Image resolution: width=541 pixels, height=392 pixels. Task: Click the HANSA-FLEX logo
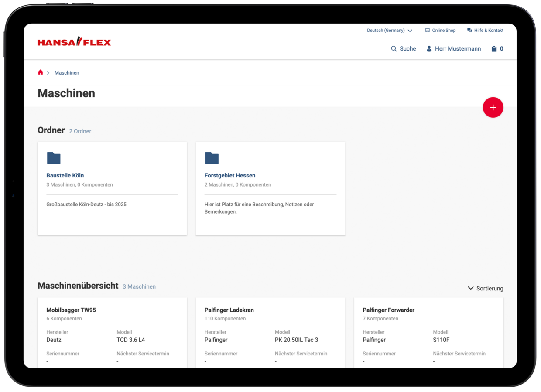click(74, 42)
